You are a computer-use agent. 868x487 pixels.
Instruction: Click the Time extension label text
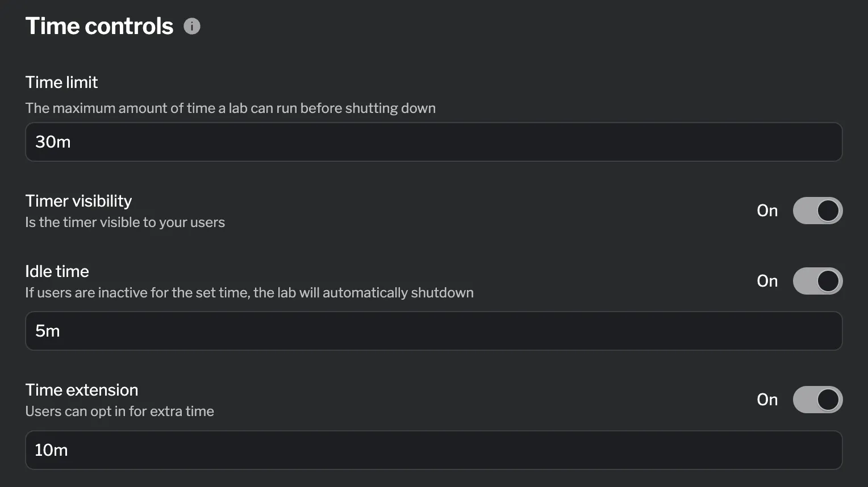[82, 390]
